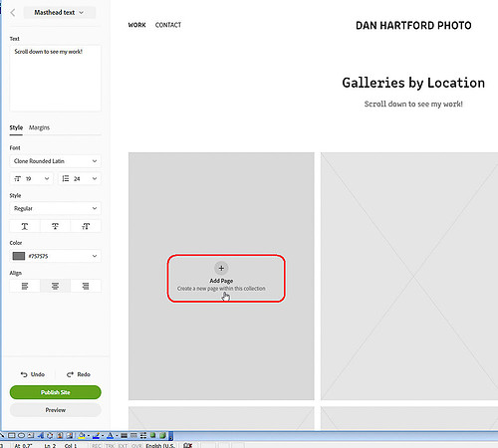Insert a diagram from Word drawing toolbar
Image resolution: width=498 pixels, height=448 pixels.
pyautogui.click(x=50, y=435)
